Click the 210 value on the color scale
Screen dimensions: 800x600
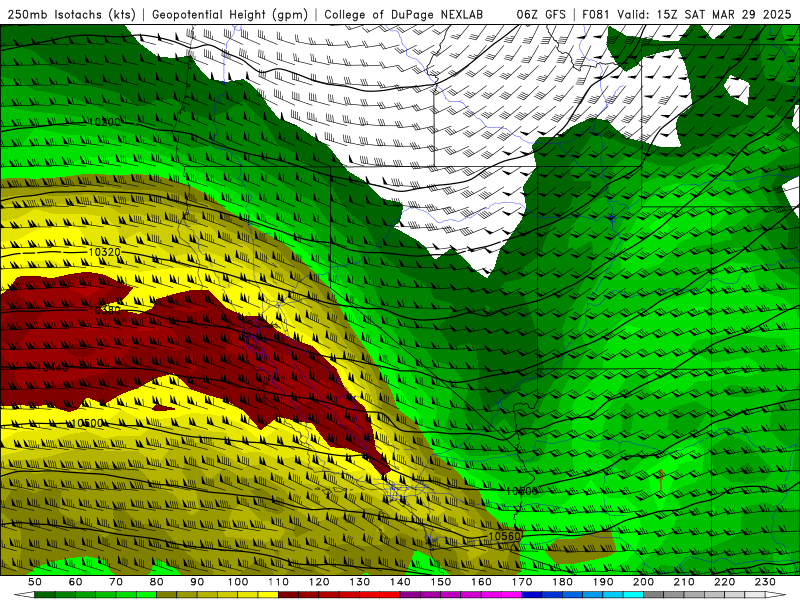(684, 582)
